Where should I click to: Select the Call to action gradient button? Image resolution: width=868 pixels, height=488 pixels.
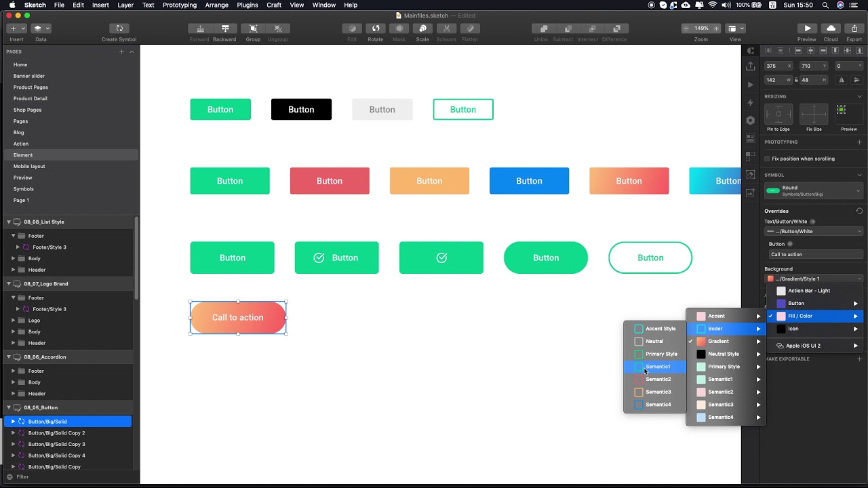coord(238,317)
